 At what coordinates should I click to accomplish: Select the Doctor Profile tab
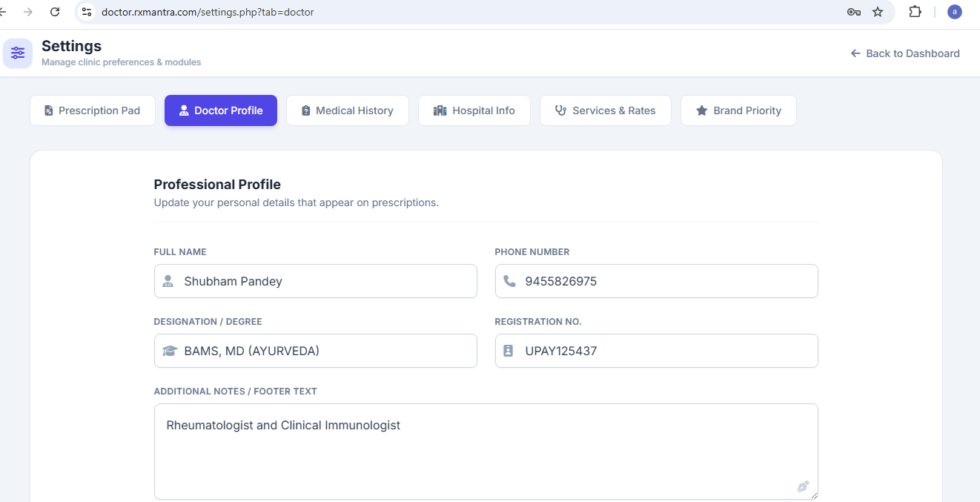tap(221, 110)
